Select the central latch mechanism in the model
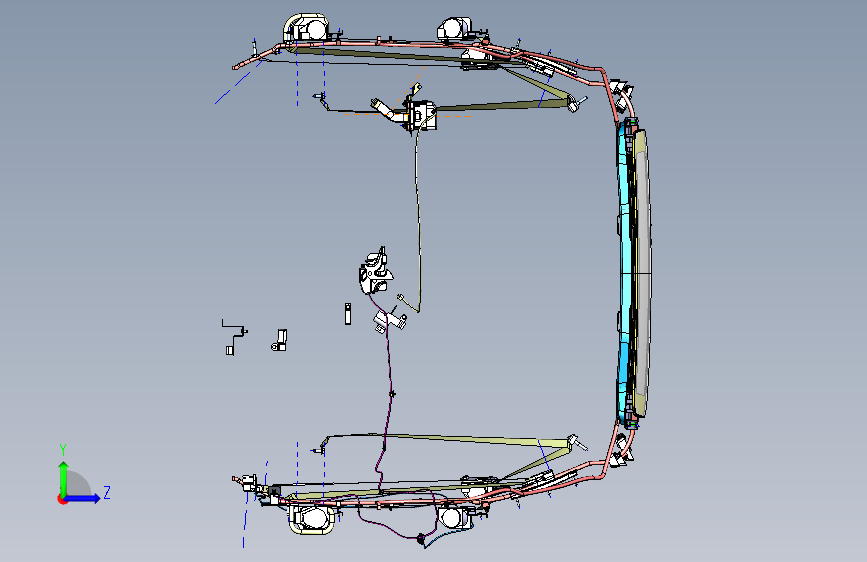This screenshot has width=867, height=562. 376,272
